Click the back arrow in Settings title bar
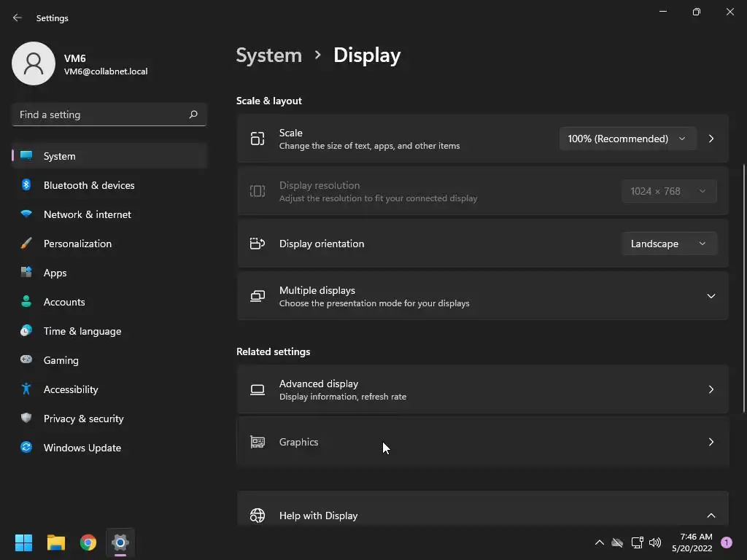 click(18, 17)
